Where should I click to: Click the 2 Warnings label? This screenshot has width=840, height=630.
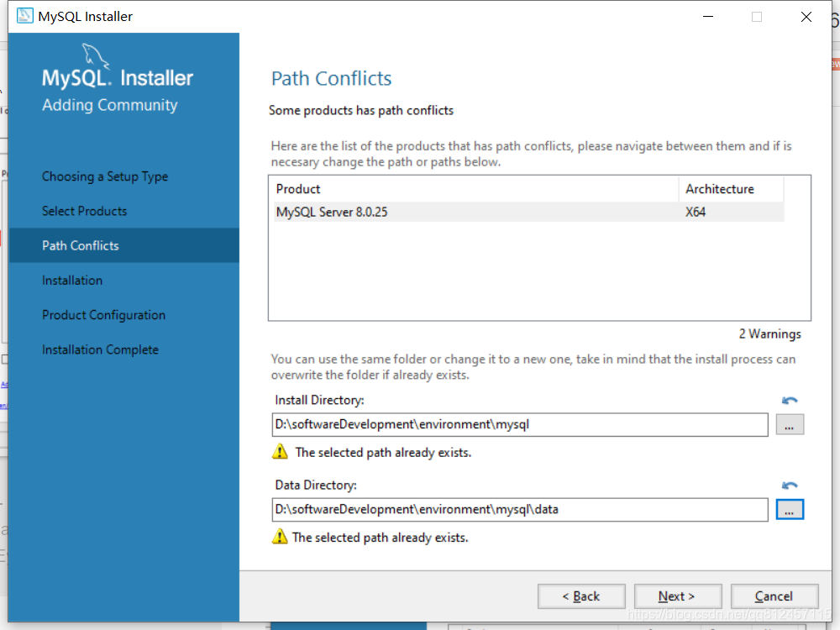coord(769,333)
